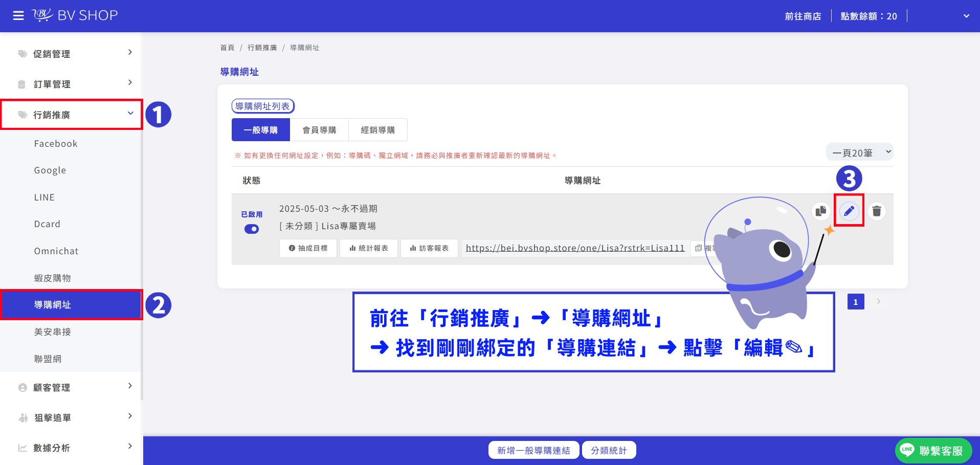Collapse the 行銷推廣 section chevron
980x465 pixels.
coord(130,113)
